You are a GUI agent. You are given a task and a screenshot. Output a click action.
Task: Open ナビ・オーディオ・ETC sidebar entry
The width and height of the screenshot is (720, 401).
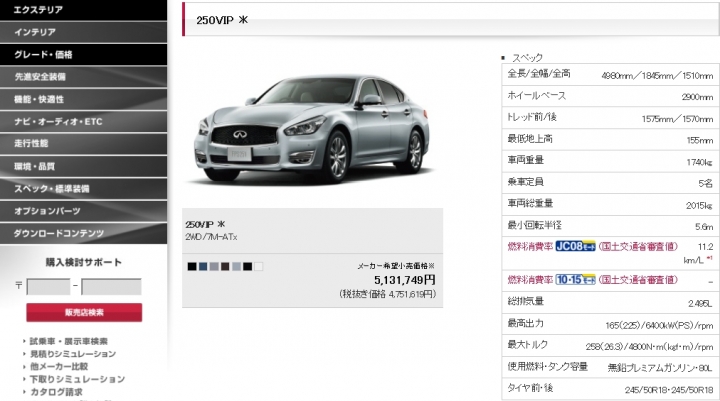click(x=84, y=122)
